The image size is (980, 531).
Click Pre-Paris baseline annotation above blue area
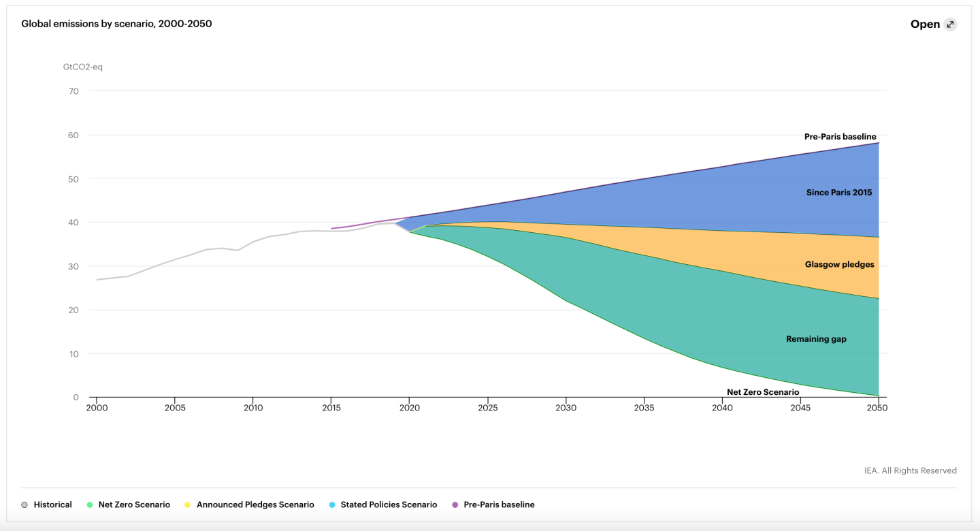click(x=840, y=137)
